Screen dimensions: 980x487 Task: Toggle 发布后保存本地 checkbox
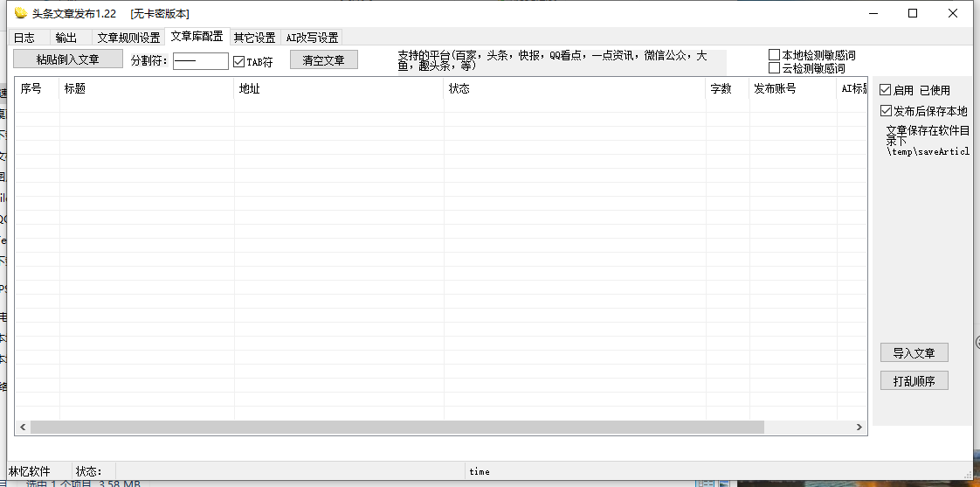[x=886, y=111]
